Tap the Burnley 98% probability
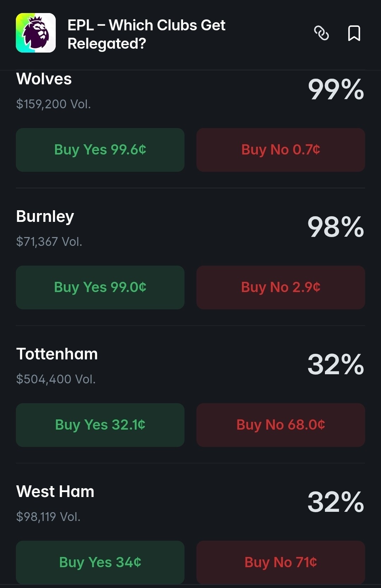Screen dimensions: 381x588 [x=335, y=227]
